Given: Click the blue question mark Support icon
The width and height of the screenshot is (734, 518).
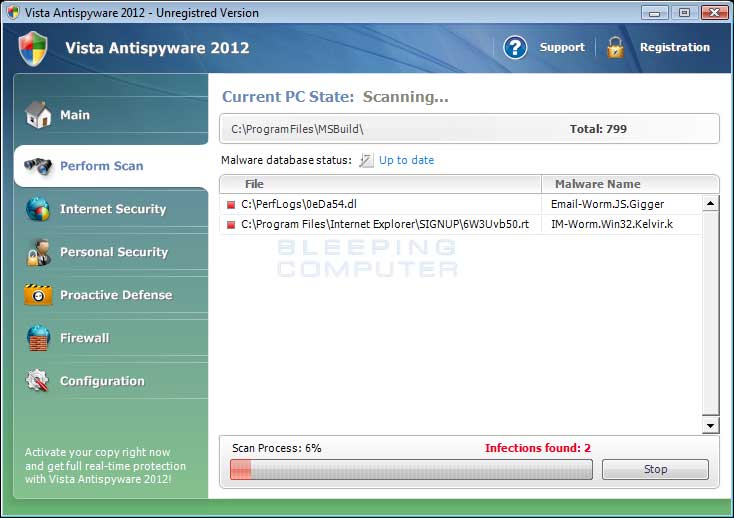Looking at the screenshot, I should pos(515,47).
